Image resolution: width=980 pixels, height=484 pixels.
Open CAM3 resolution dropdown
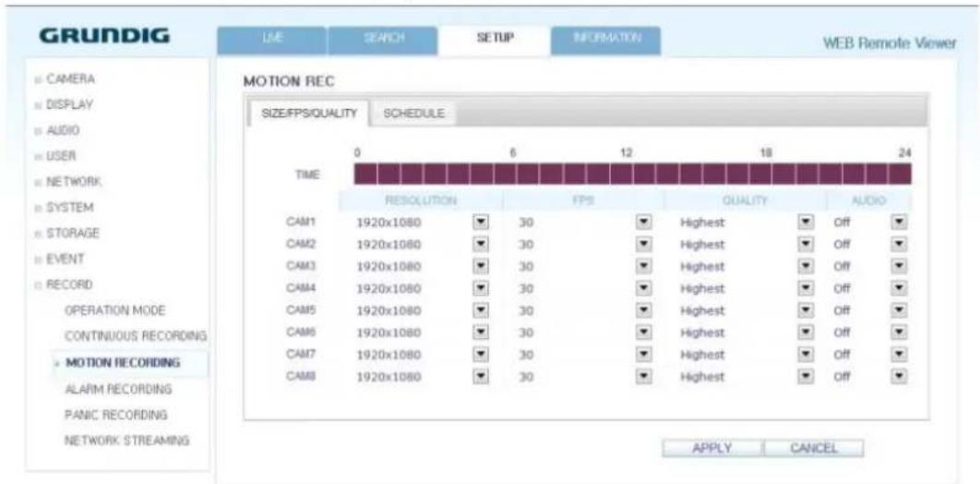[482, 266]
